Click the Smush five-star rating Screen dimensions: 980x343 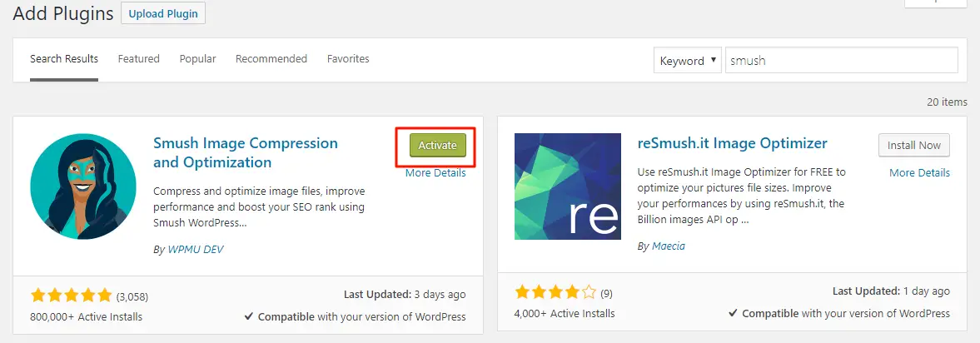pyautogui.click(x=72, y=296)
